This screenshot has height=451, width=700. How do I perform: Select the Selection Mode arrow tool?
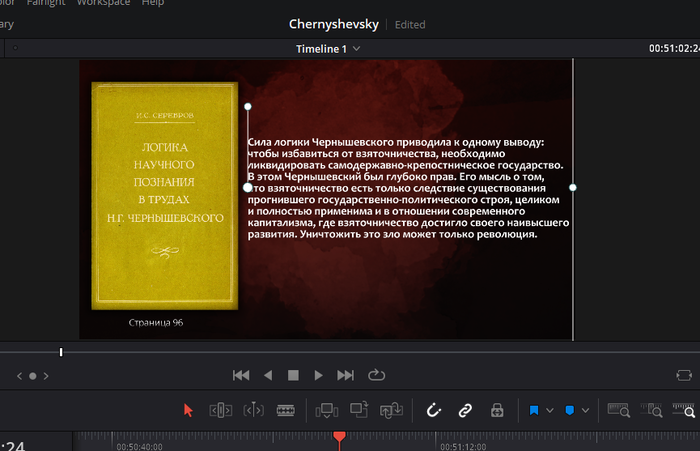pyautogui.click(x=188, y=410)
